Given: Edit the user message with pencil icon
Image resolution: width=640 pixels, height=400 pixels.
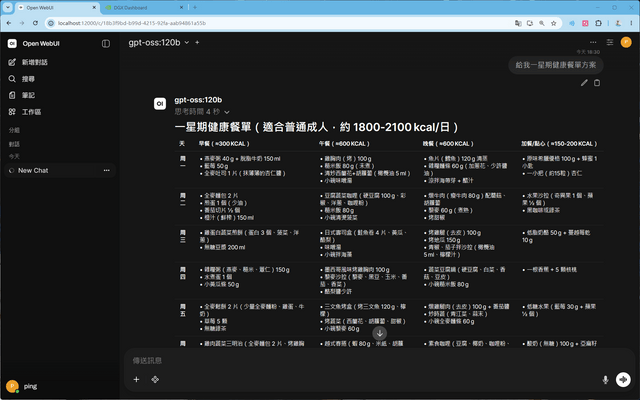Looking at the screenshot, I should 584,83.
